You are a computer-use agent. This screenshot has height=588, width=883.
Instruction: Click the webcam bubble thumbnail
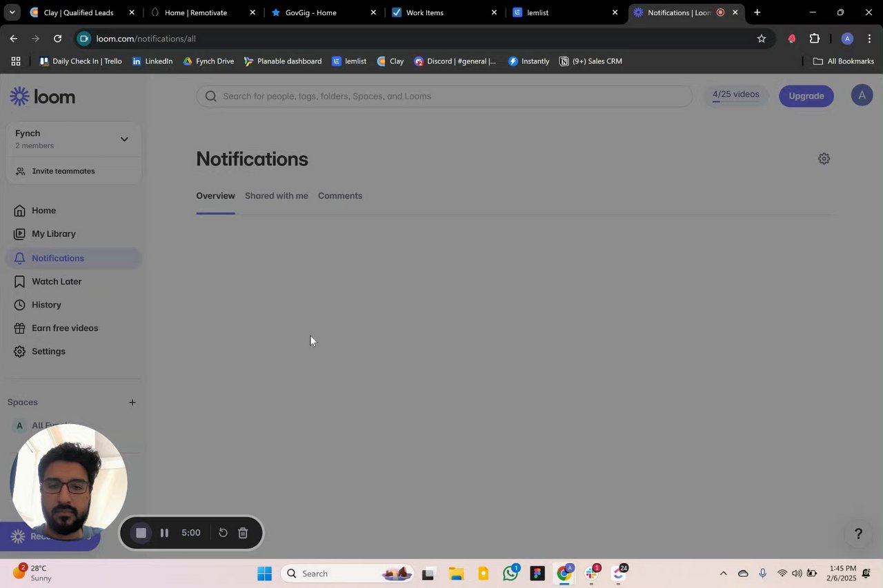(x=68, y=482)
